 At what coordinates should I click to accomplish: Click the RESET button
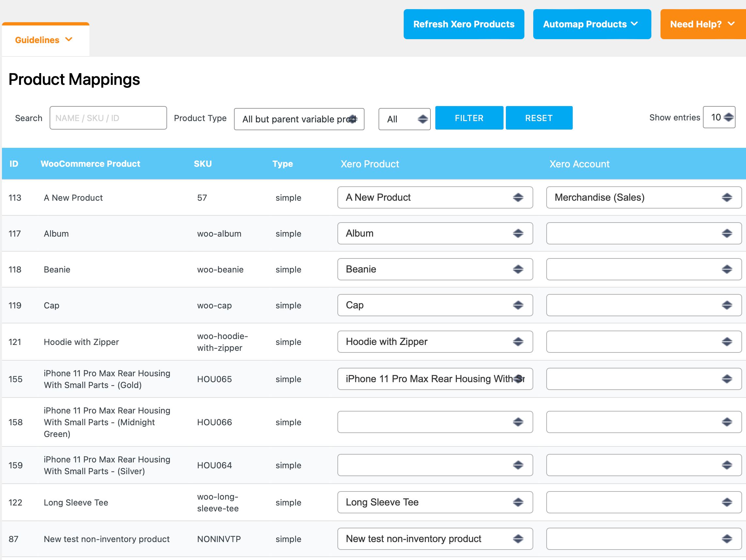coord(539,118)
